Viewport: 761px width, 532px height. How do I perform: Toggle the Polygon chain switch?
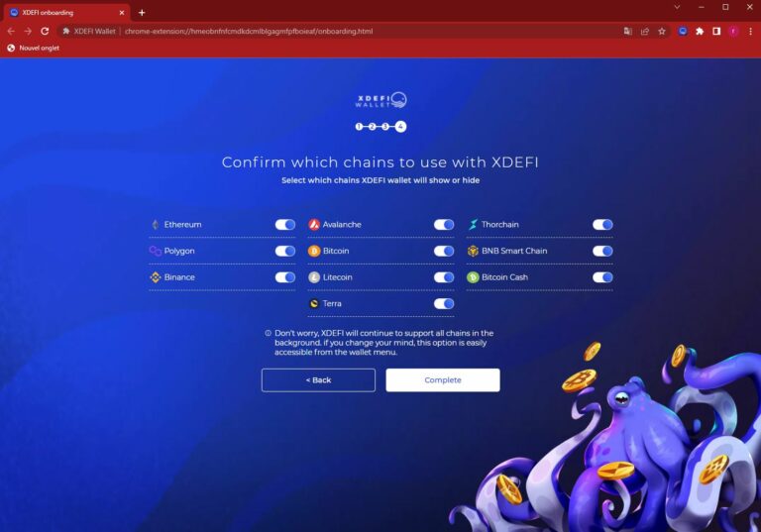285,251
